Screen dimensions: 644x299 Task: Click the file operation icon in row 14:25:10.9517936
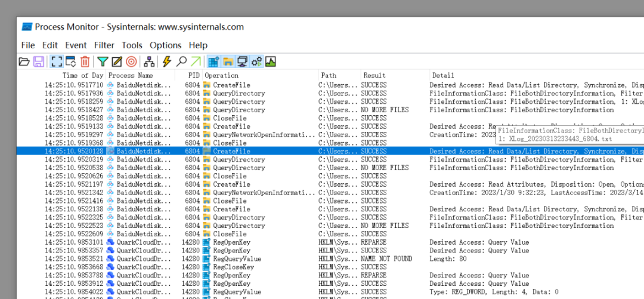(206, 93)
